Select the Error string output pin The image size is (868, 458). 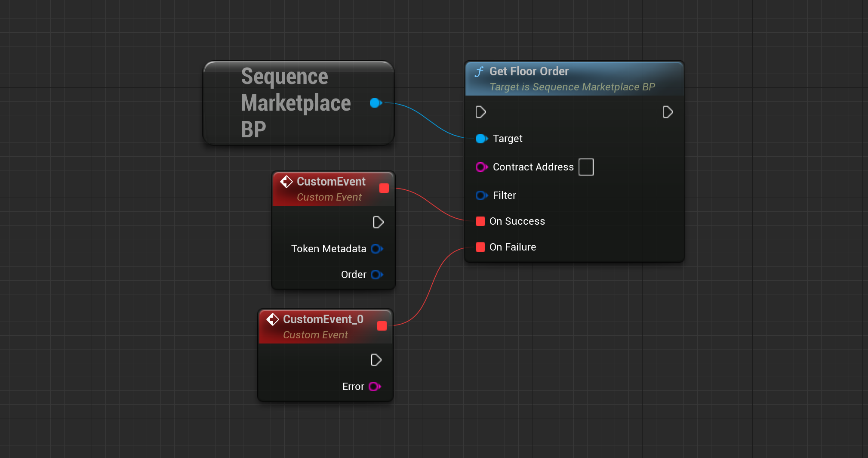[375, 387]
